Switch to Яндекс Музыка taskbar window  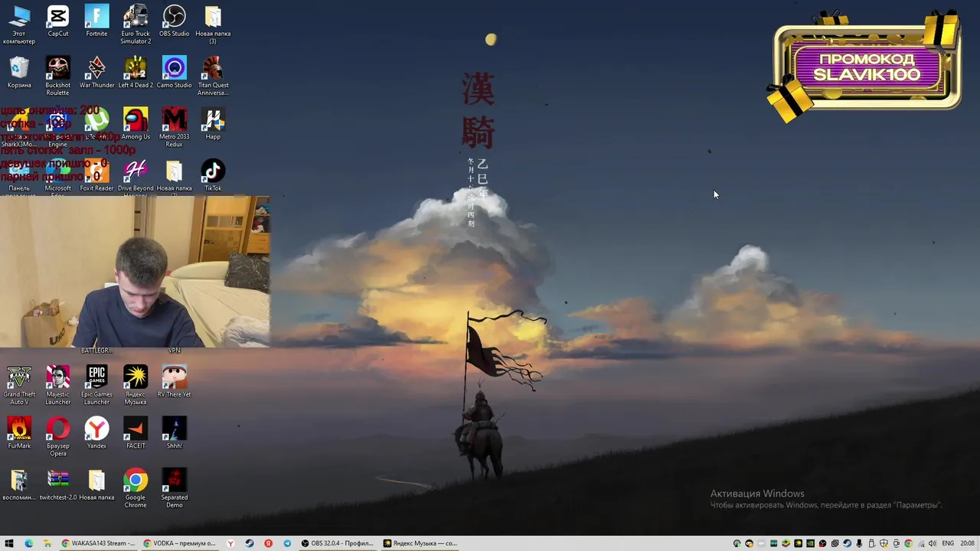[420, 543]
